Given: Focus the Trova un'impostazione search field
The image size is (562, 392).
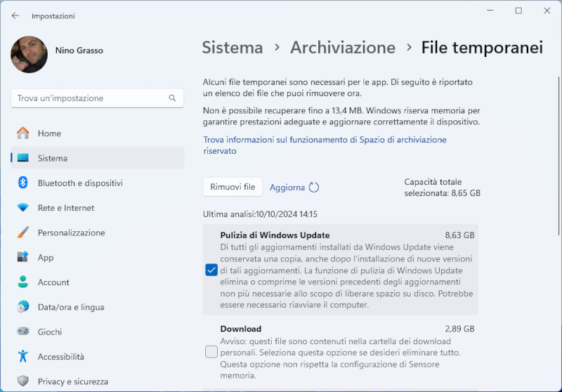Looking at the screenshot, I should 97,98.
